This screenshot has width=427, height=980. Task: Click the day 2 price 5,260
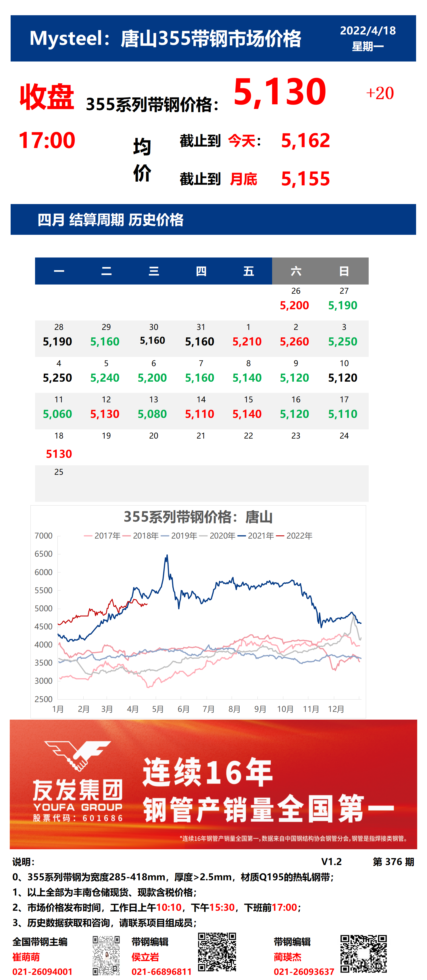pyautogui.click(x=294, y=341)
